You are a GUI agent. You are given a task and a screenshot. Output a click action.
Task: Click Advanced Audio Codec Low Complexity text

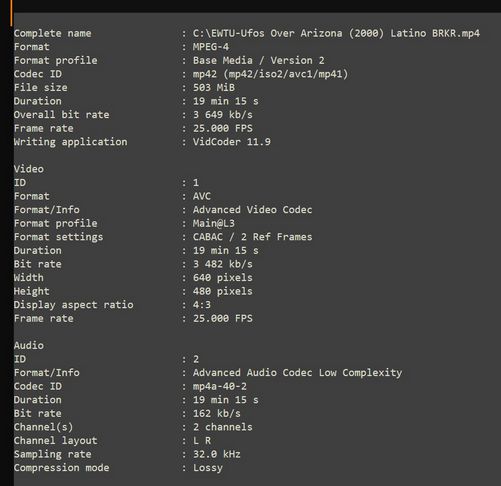pos(297,373)
